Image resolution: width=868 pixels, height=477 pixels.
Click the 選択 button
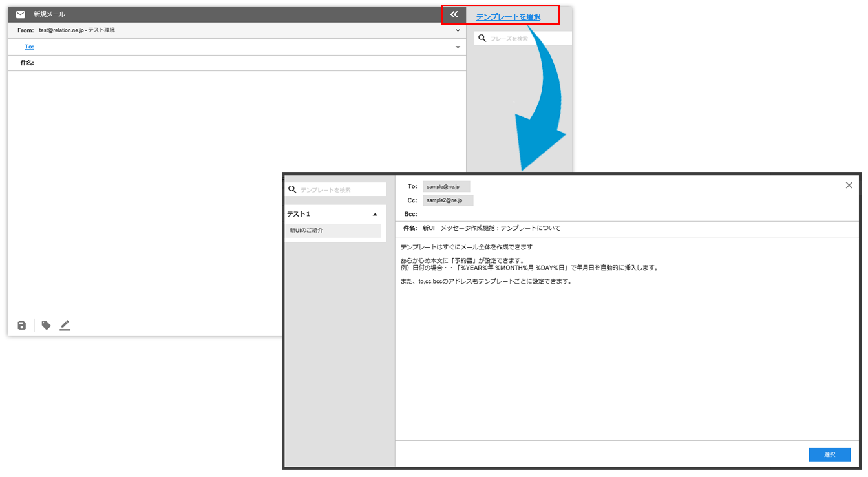pos(829,455)
